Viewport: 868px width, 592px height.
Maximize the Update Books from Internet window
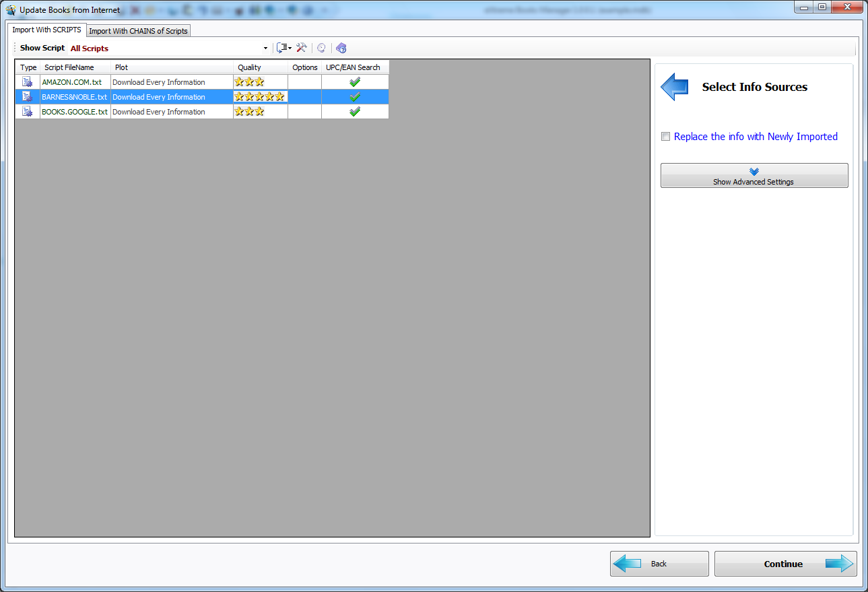point(822,7)
